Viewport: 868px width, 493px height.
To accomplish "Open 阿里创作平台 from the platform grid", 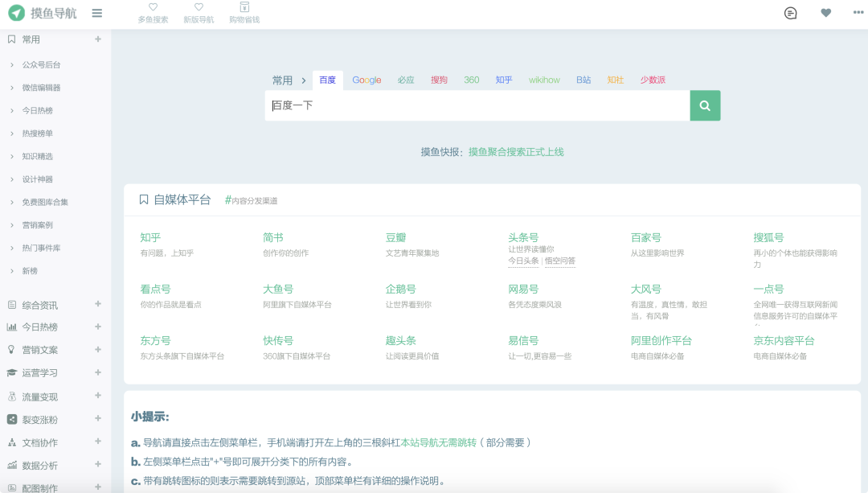I will click(x=659, y=340).
